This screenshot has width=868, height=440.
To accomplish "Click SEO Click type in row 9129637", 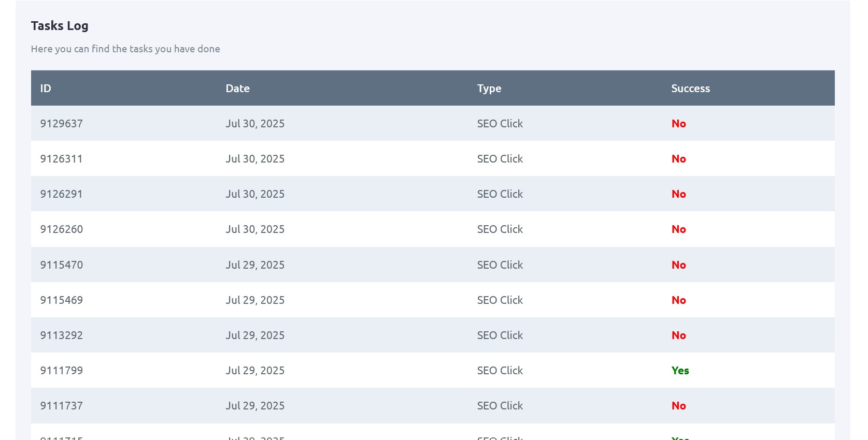I will (500, 124).
